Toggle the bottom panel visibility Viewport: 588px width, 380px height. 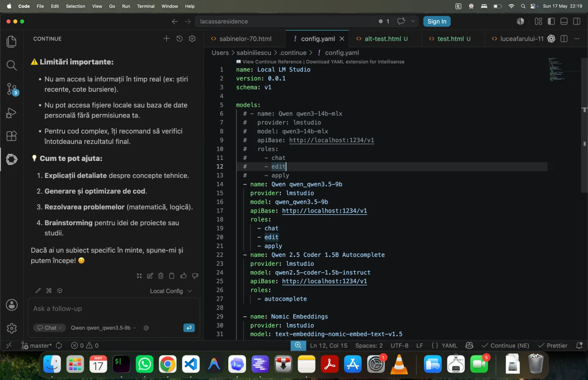(564, 21)
